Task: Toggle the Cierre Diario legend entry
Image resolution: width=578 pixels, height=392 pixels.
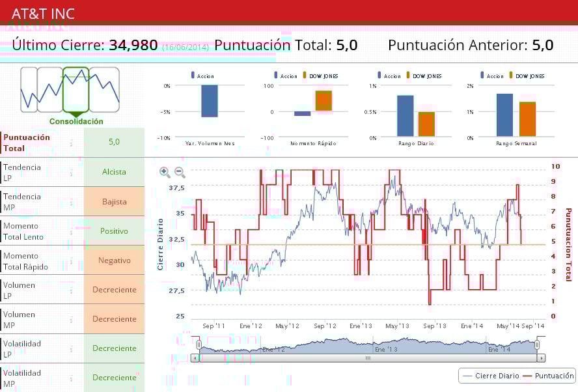Action: click(x=491, y=376)
